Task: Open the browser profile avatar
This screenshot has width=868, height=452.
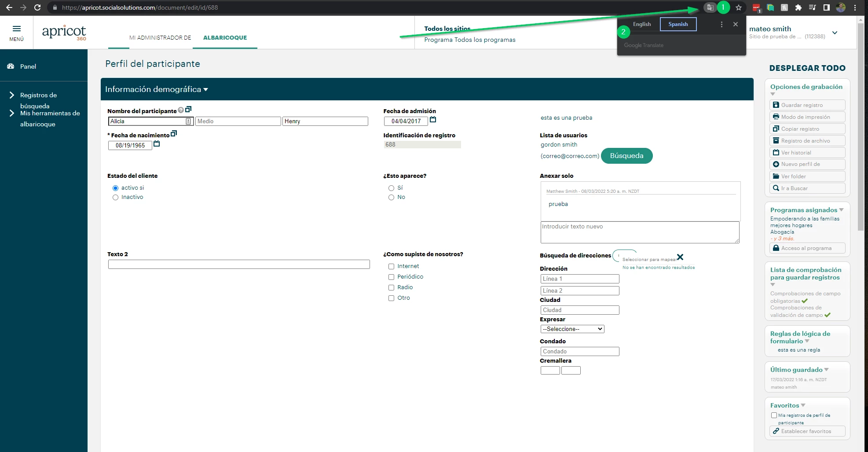Action: click(x=841, y=7)
